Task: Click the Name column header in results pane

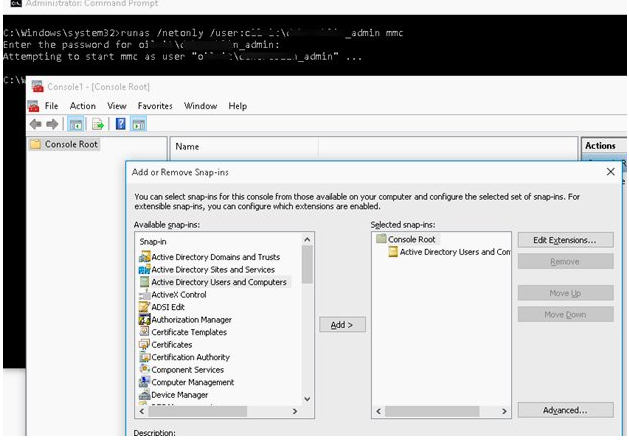Action: [x=244, y=146]
